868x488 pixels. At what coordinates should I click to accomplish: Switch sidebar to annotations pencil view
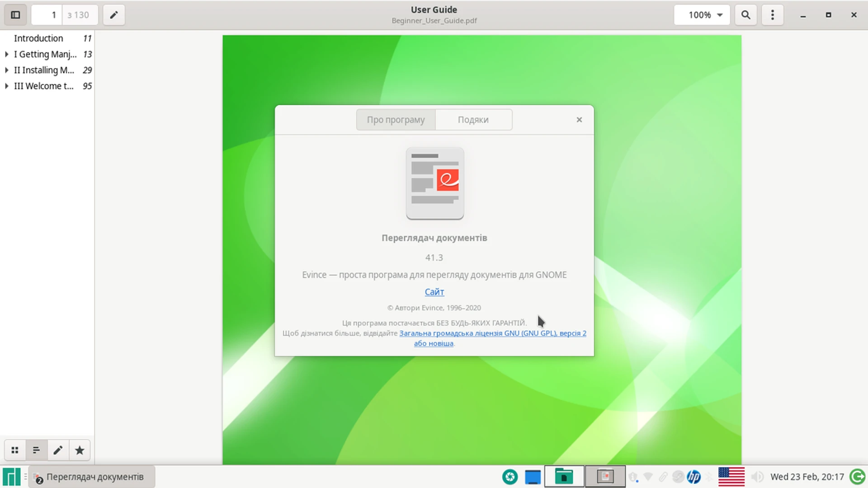[x=58, y=450]
